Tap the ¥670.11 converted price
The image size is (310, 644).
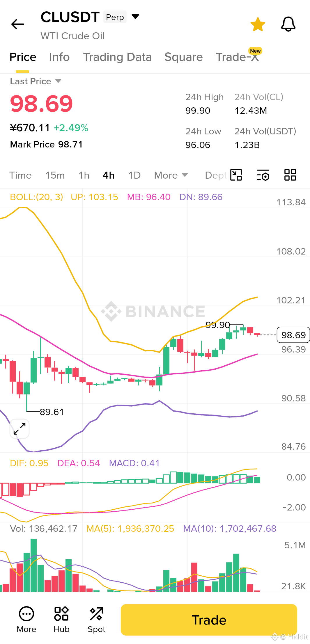(30, 128)
